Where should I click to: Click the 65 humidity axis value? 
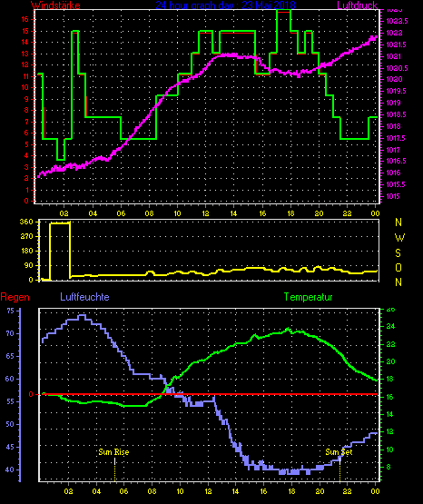10,357
